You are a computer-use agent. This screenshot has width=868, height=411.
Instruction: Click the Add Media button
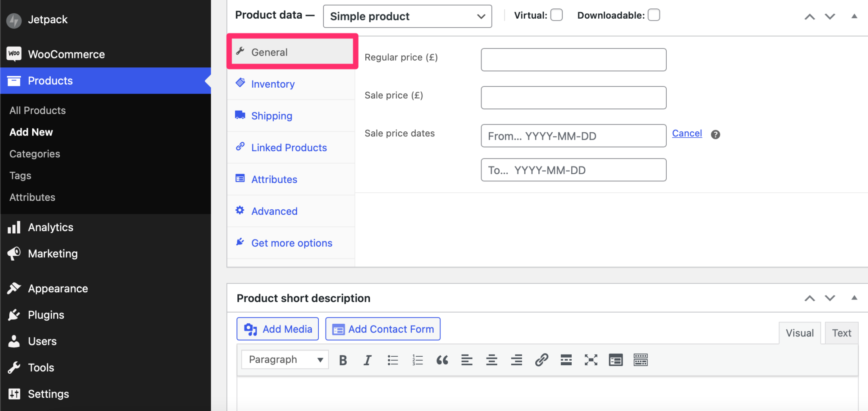[x=277, y=329]
